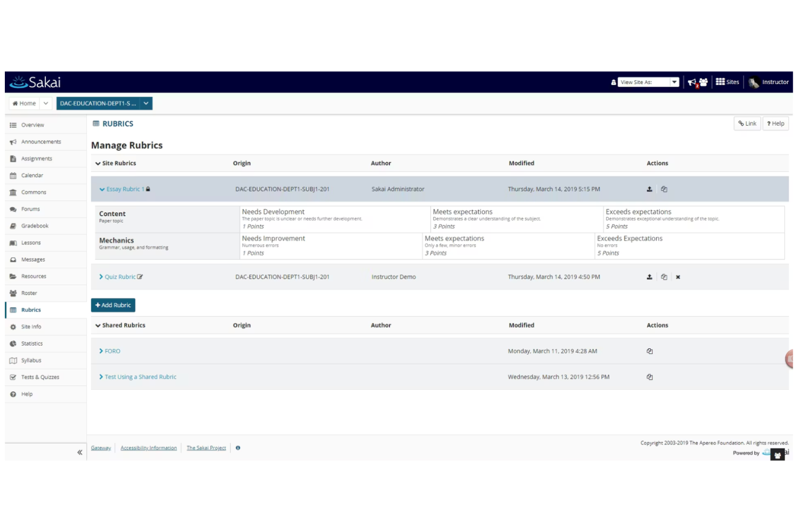Click the Instructor profile avatar
Screen dimensions: 798x532
click(x=755, y=82)
